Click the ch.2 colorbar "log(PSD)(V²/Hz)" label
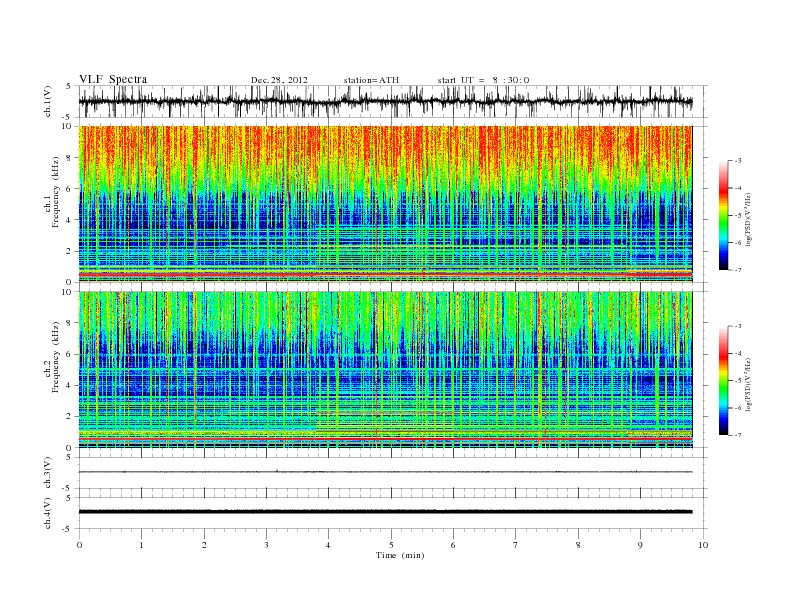Viewport: 792px width, 612px height. 749,384
